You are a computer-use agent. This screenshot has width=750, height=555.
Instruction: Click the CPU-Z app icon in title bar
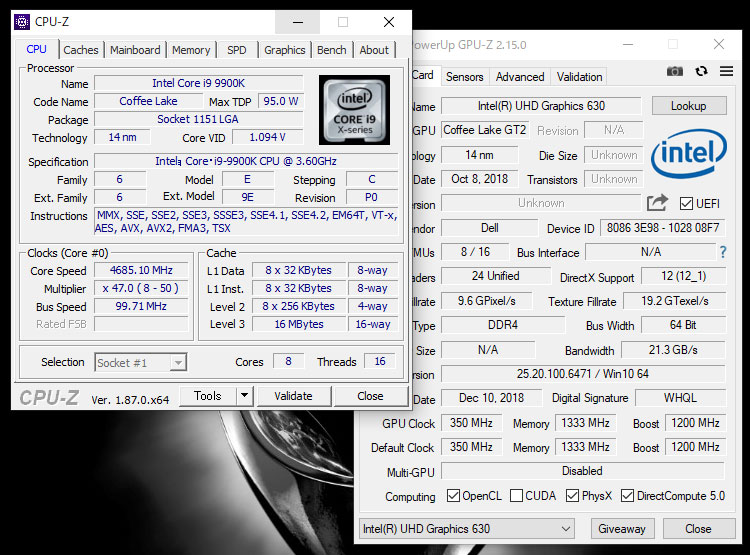[22, 22]
